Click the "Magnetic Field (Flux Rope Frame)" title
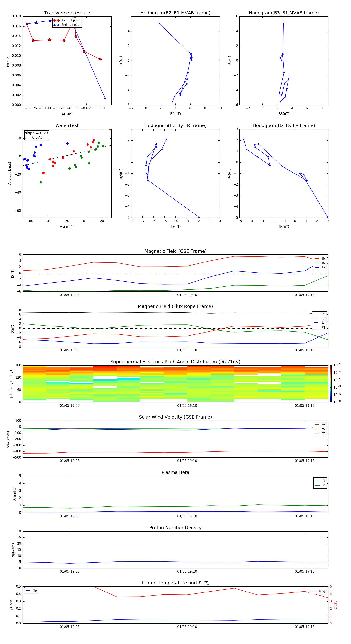 pos(175,307)
